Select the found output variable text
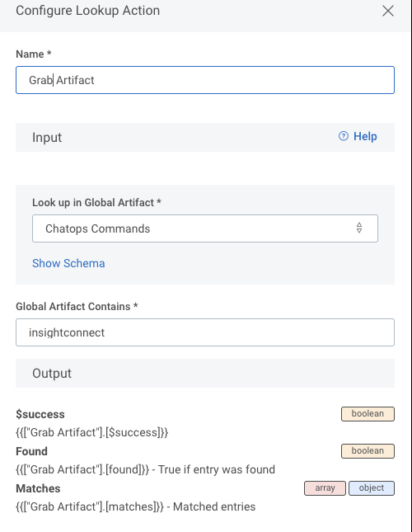Image resolution: width=412 pixels, height=532 pixels. [82, 469]
